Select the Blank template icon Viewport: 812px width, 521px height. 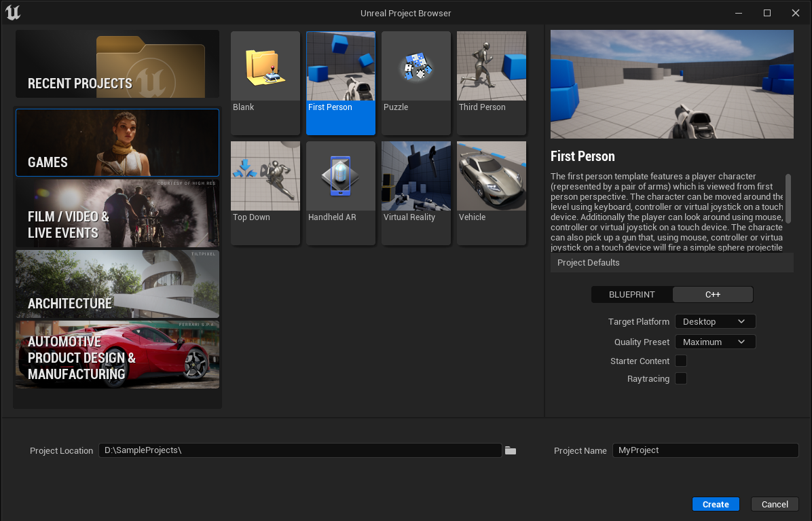pos(265,67)
